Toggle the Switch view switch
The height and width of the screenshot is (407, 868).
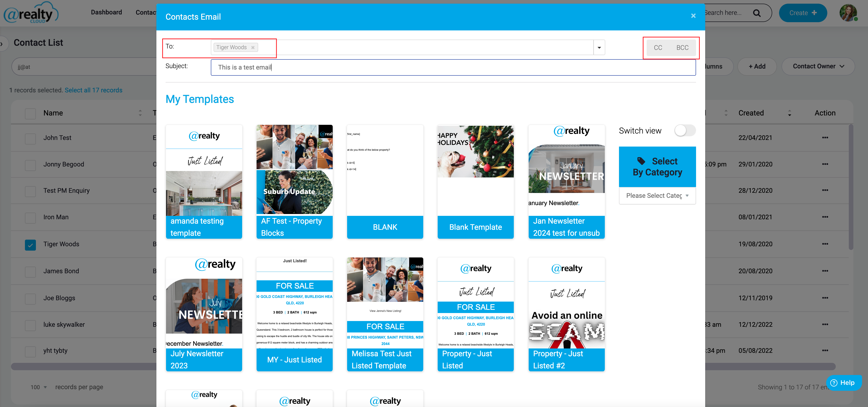coord(685,130)
